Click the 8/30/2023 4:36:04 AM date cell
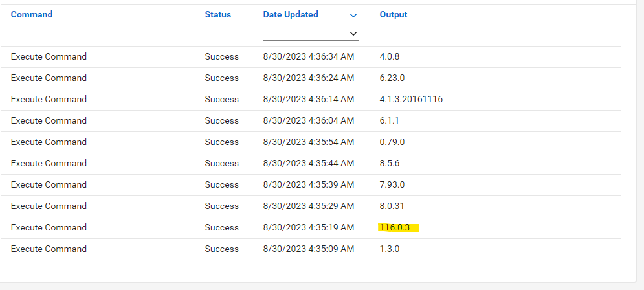Screen dimensions: 644x290 308,120
